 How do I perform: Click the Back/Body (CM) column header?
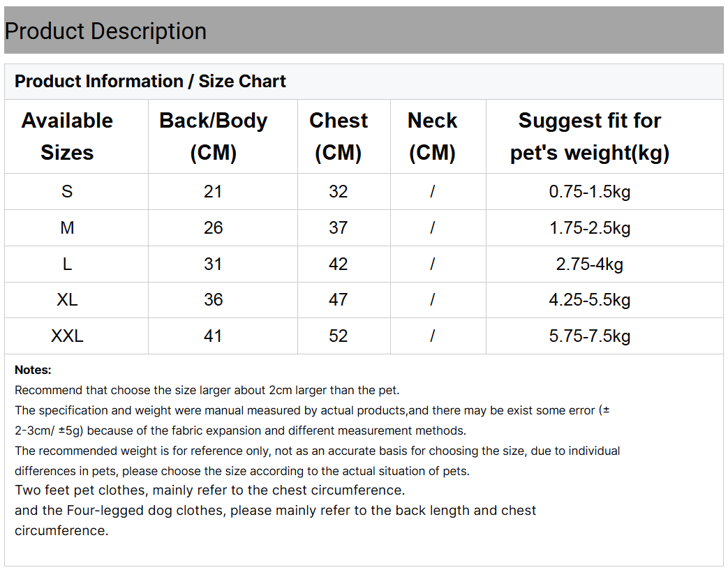pos(213,137)
